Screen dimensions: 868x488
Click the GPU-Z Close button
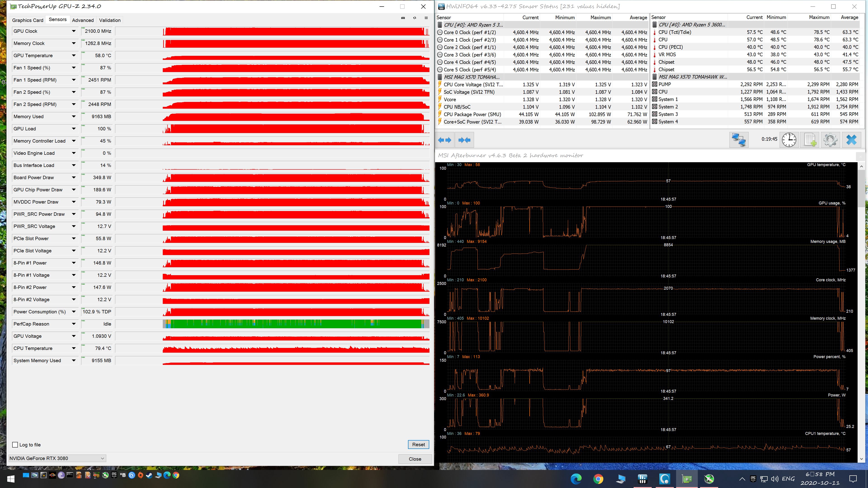[x=415, y=459]
